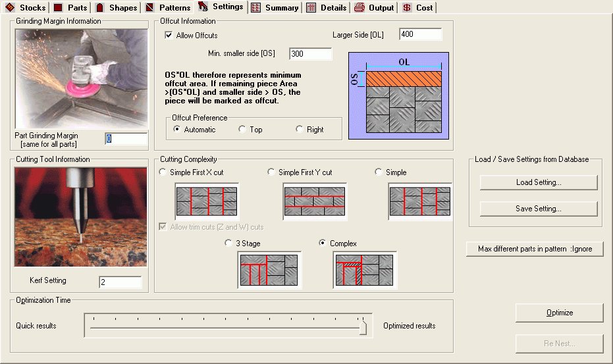Viewport: 613px width, 364px height.
Task: Toggle the Allow Offcuts checkbox
Action: coord(169,36)
